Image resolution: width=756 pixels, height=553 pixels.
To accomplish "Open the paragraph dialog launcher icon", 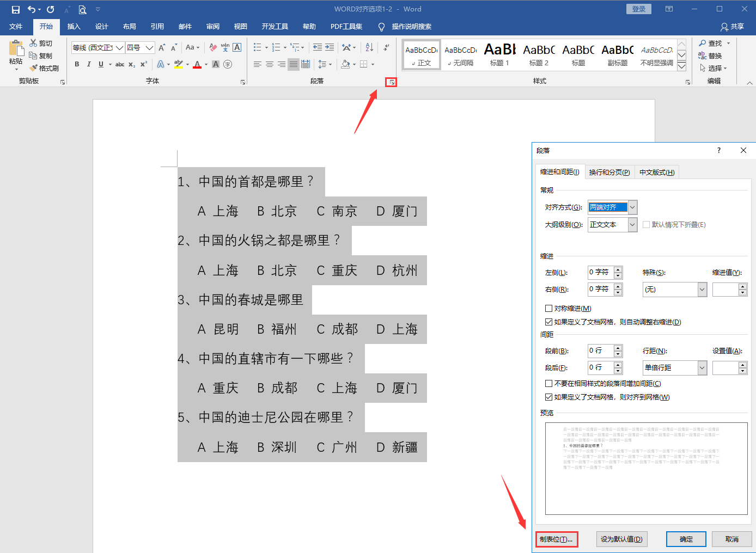I will click(391, 82).
